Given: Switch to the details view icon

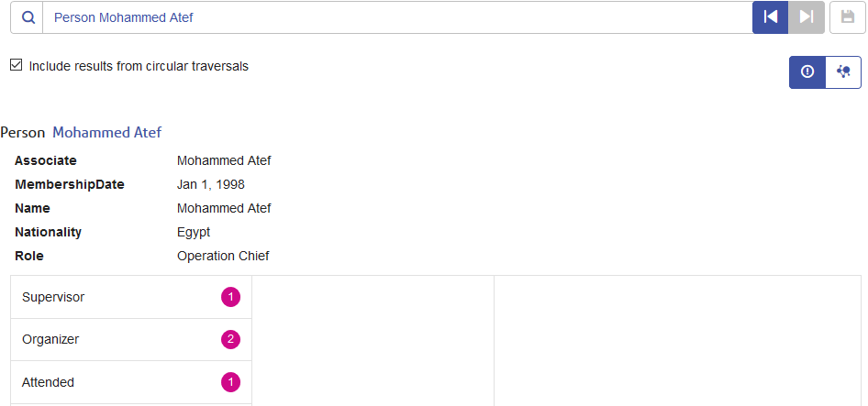Looking at the screenshot, I should tap(807, 71).
